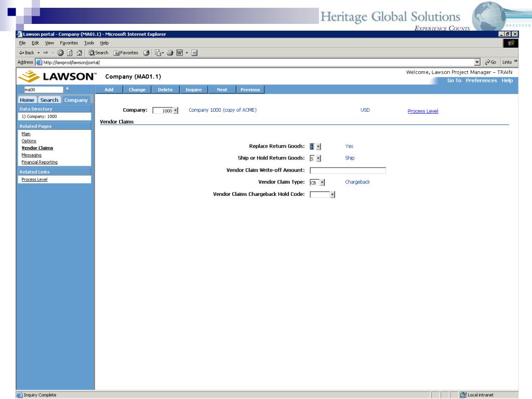Open the Messaging related page
The width and height of the screenshot is (532, 399).
(x=31, y=155)
